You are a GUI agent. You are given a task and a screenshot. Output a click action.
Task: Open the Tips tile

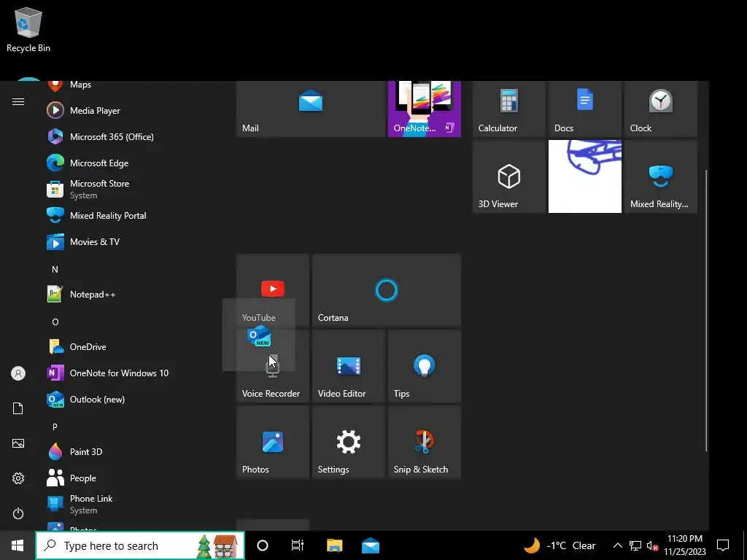click(425, 366)
